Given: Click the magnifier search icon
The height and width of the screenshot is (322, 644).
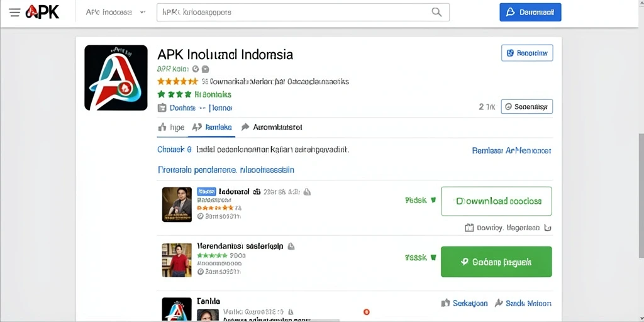Looking at the screenshot, I should [x=436, y=13].
